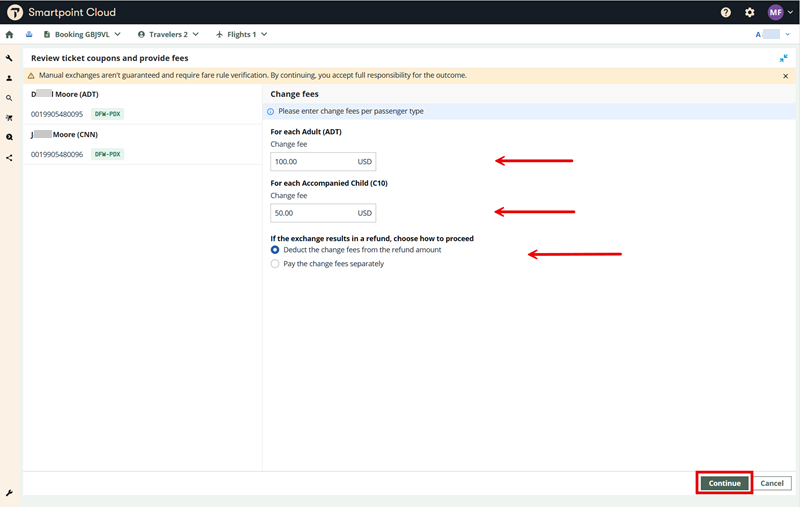The width and height of the screenshot is (800, 507).
Task: Click the home icon in the toolbar
Action: (9, 34)
